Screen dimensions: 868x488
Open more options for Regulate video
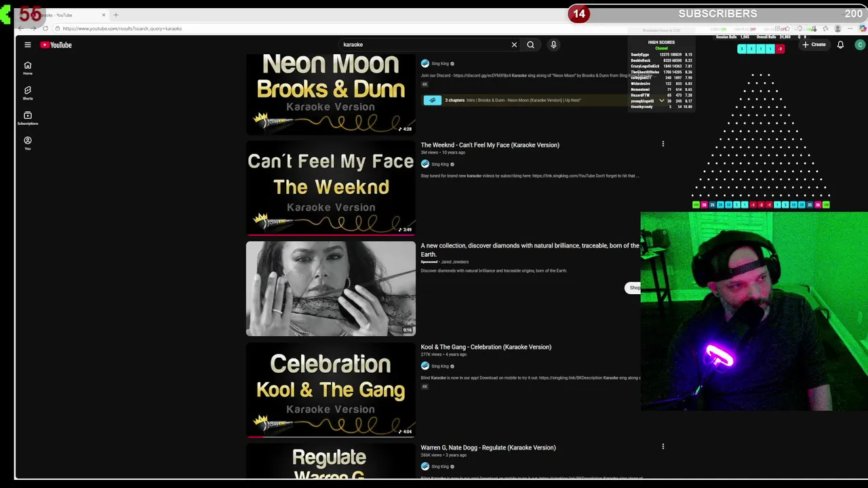click(663, 447)
